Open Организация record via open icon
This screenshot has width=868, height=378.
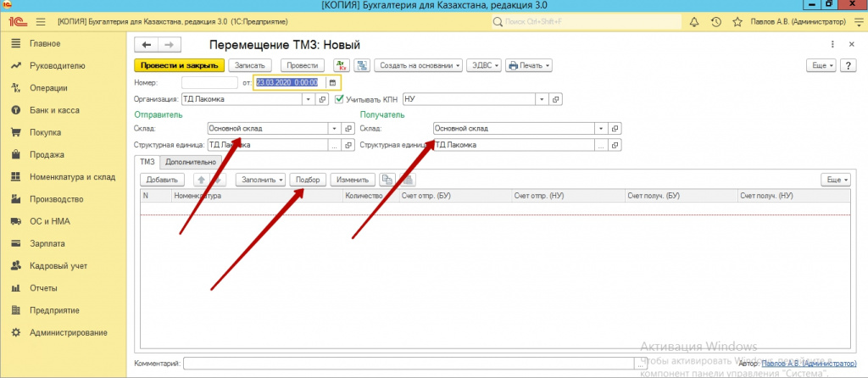tap(321, 100)
